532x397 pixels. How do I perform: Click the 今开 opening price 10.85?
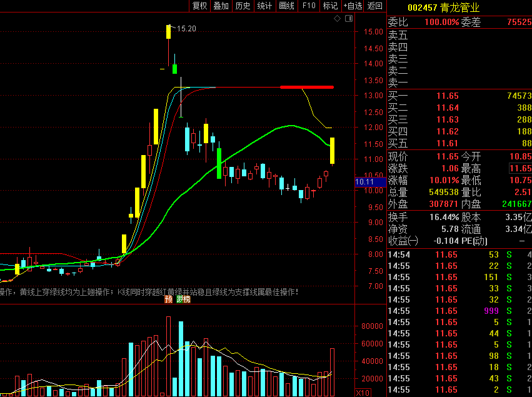(521, 156)
